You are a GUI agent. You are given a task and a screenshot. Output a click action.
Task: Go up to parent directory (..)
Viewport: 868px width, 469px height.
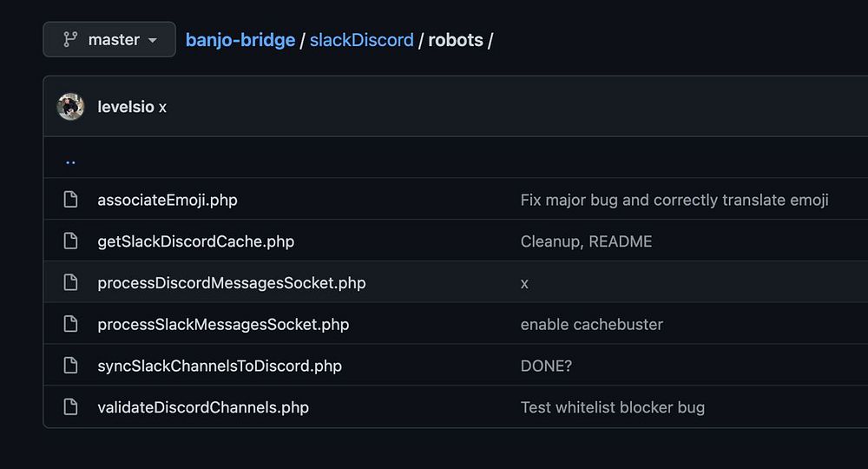point(70,160)
